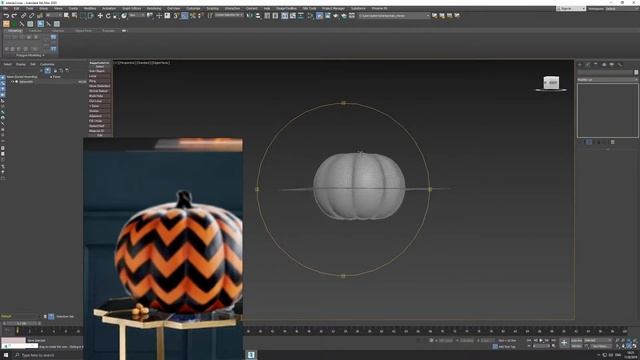The image size is (640, 360).
Task: Open the Rendering menu
Action: (154, 8)
